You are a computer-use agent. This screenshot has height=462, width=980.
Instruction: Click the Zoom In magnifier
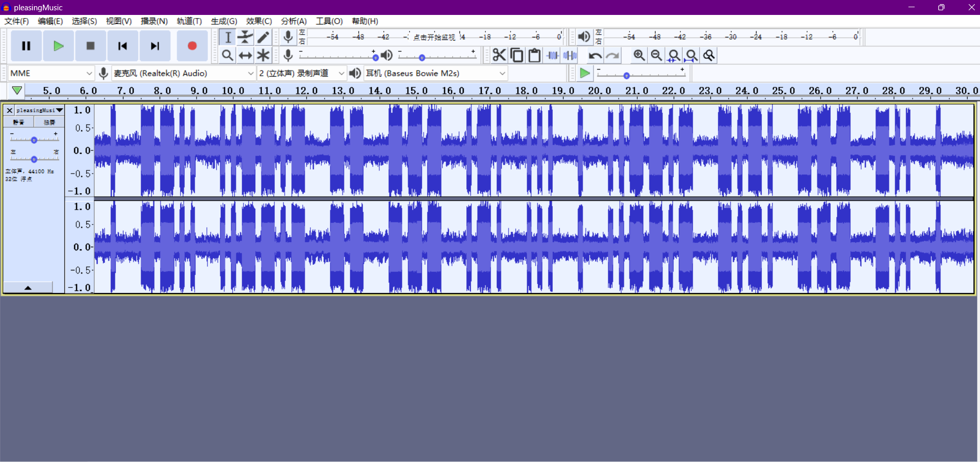639,55
